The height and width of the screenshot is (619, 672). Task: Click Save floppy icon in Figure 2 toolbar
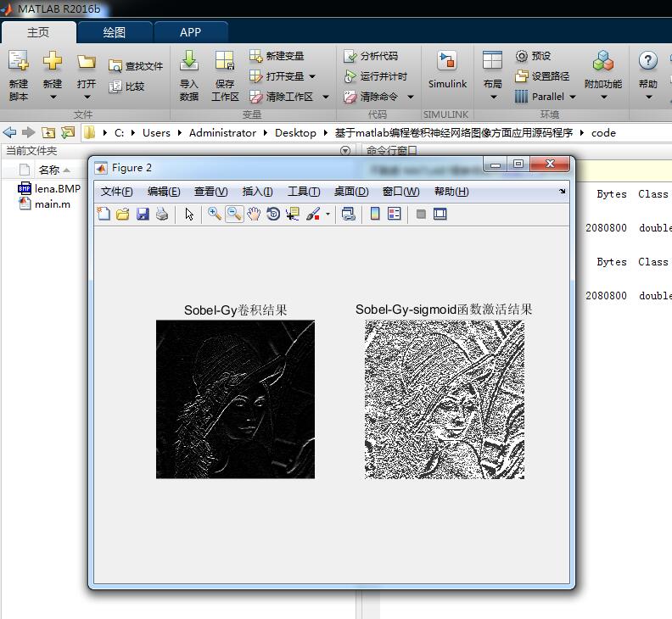pyautogui.click(x=143, y=214)
